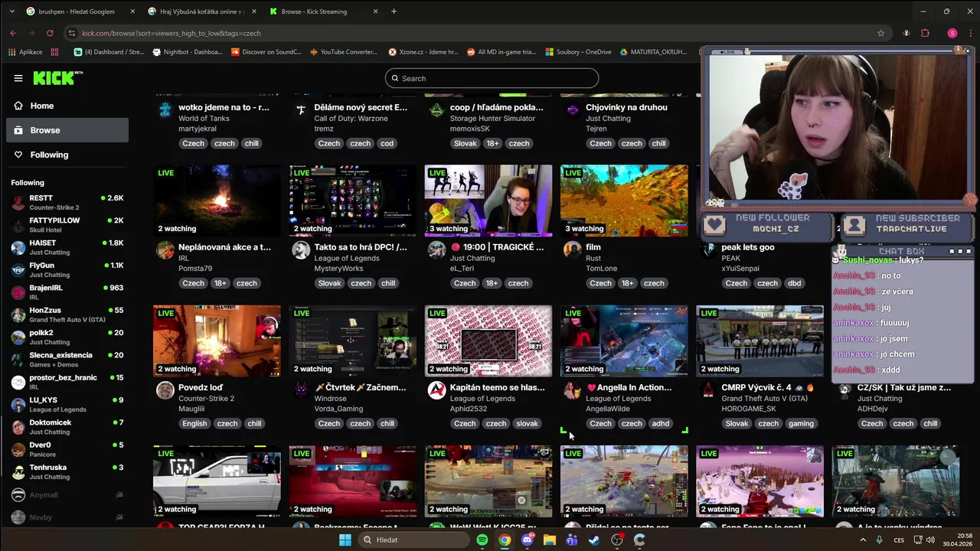980x551 pixels.
Task: Open MysteryWorks channel avatar
Action: tap(301, 250)
